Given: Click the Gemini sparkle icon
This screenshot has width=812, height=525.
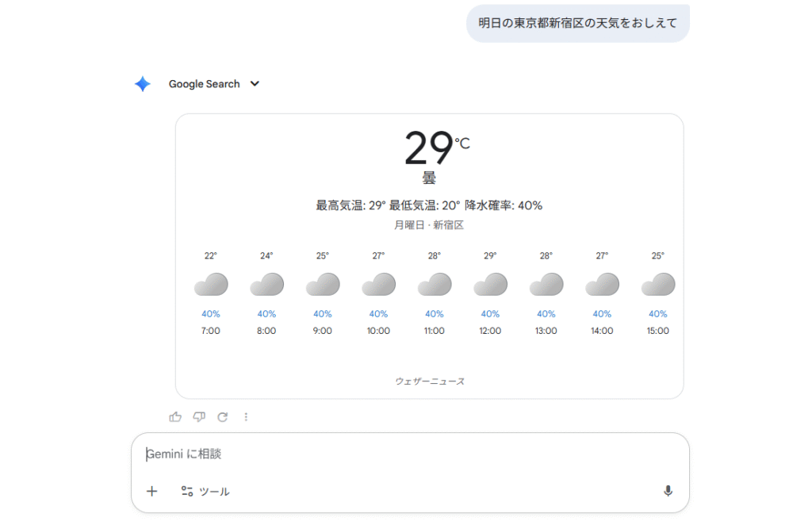Looking at the screenshot, I should [x=143, y=84].
